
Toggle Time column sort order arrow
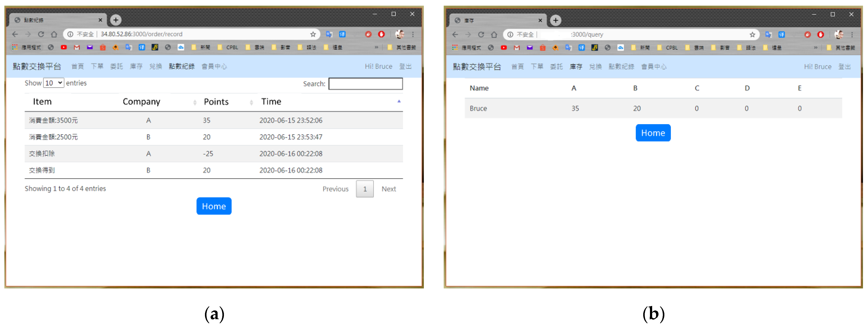399,101
